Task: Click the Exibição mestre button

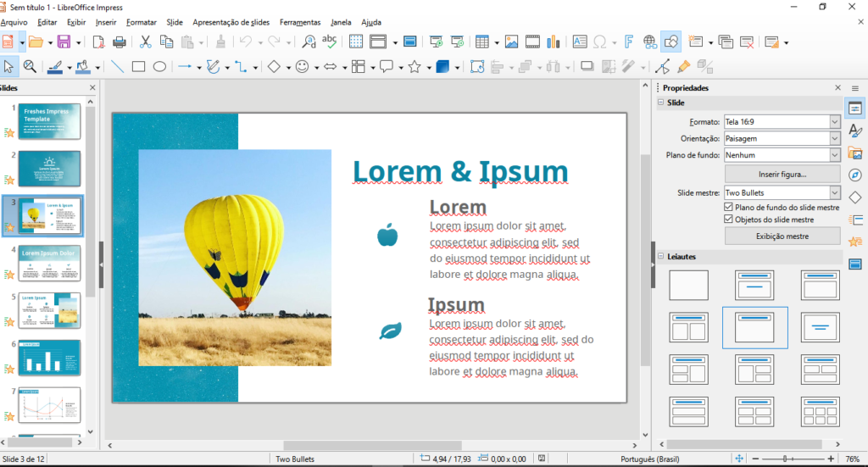Action: 782,236
